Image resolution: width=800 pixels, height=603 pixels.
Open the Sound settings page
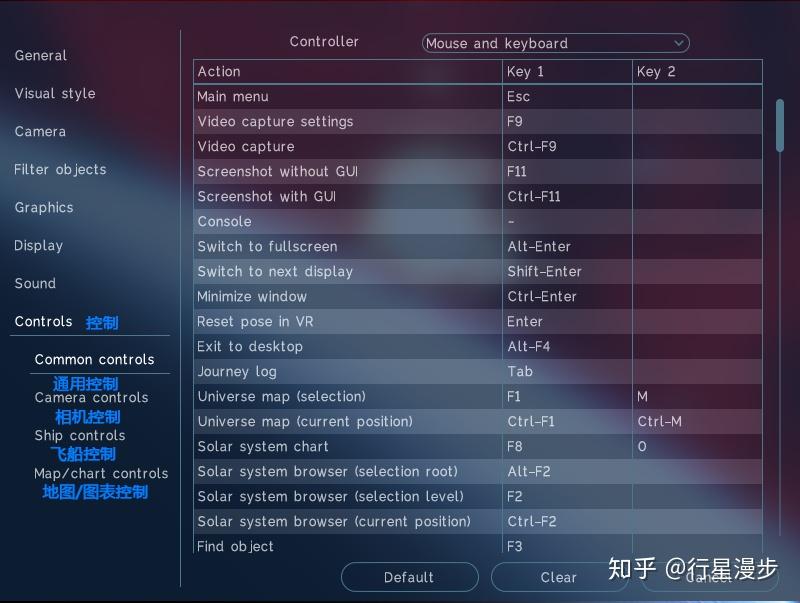pos(34,283)
